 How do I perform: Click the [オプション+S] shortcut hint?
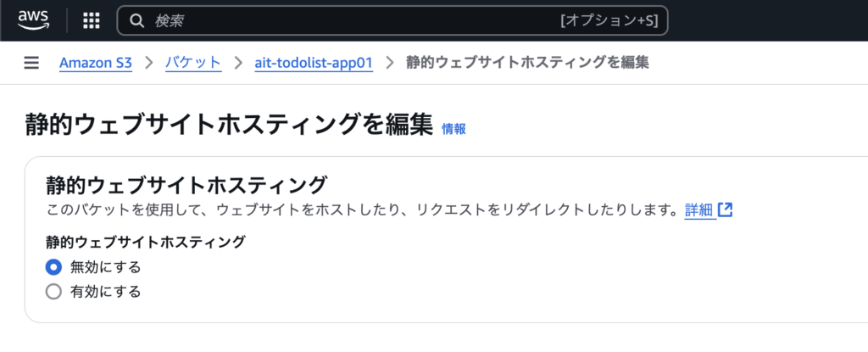609,21
